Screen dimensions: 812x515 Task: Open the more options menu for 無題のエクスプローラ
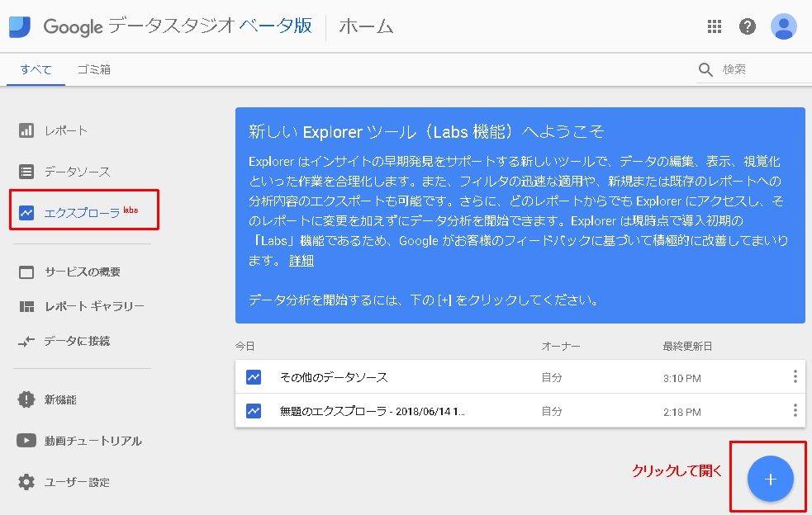click(795, 411)
